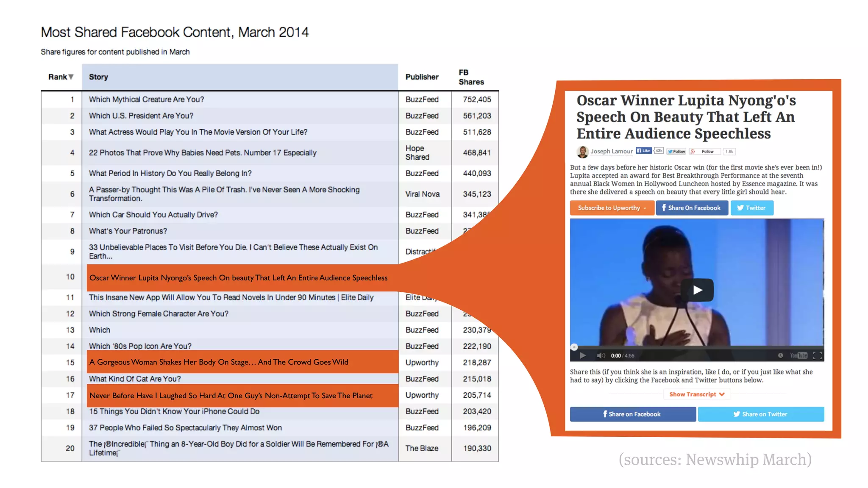
Task: Click the Twitter Follow button
Action: [676, 151]
